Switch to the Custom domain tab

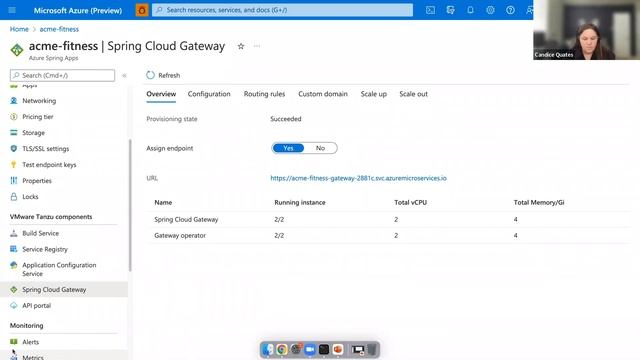point(323,94)
